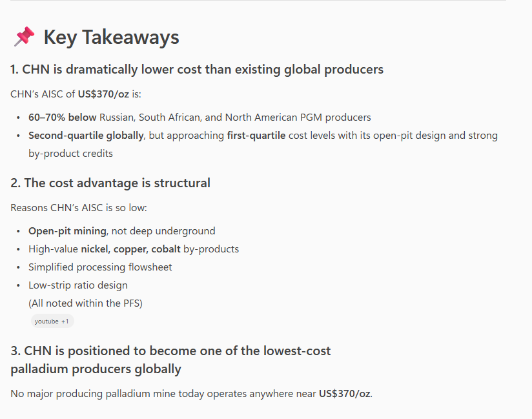The height and width of the screenshot is (419, 532).
Task: Click the "Simplified processing flowsheet" bullet
Action: click(100, 267)
